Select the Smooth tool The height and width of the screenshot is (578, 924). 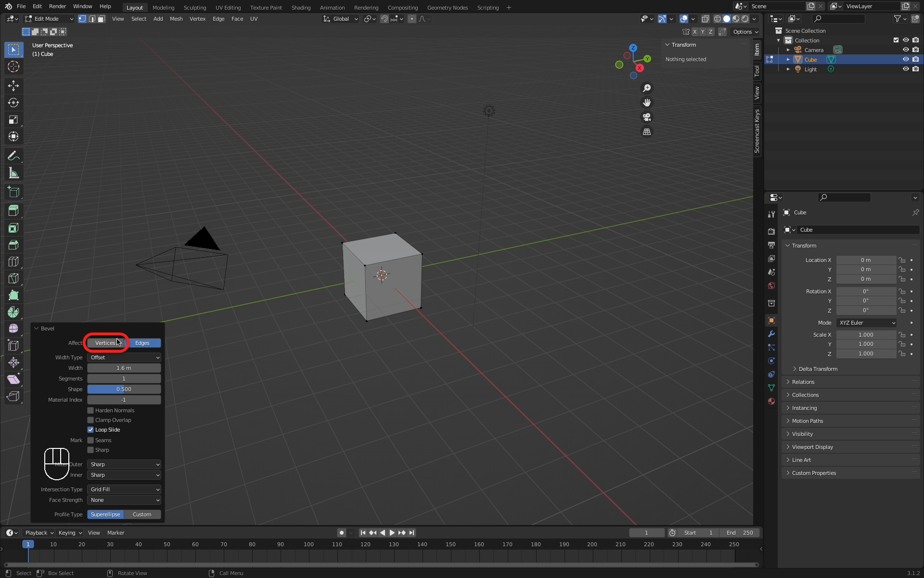[13, 329]
